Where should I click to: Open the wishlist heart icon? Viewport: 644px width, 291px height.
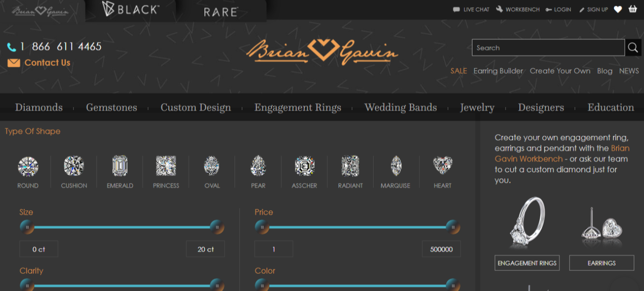pyautogui.click(x=618, y=9)
